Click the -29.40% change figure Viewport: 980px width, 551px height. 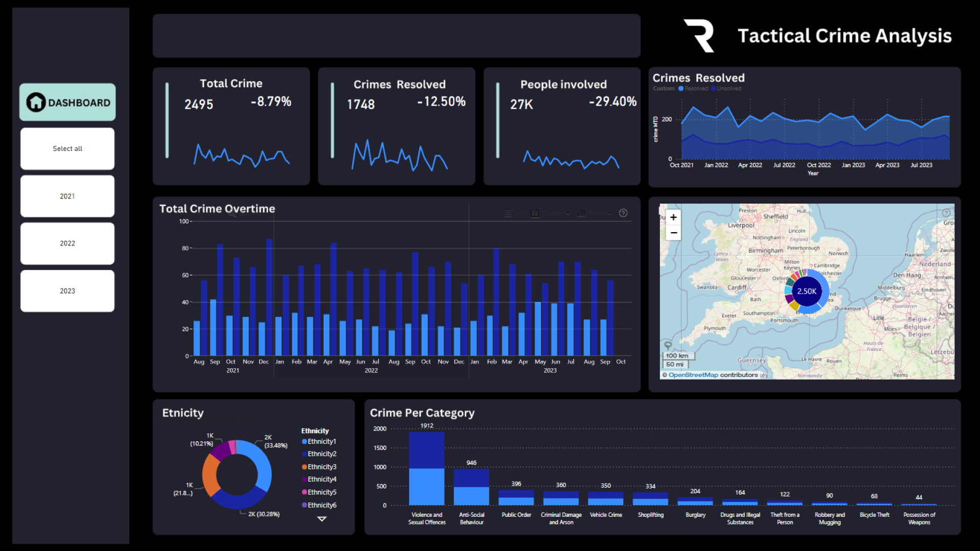coord(612,102)
